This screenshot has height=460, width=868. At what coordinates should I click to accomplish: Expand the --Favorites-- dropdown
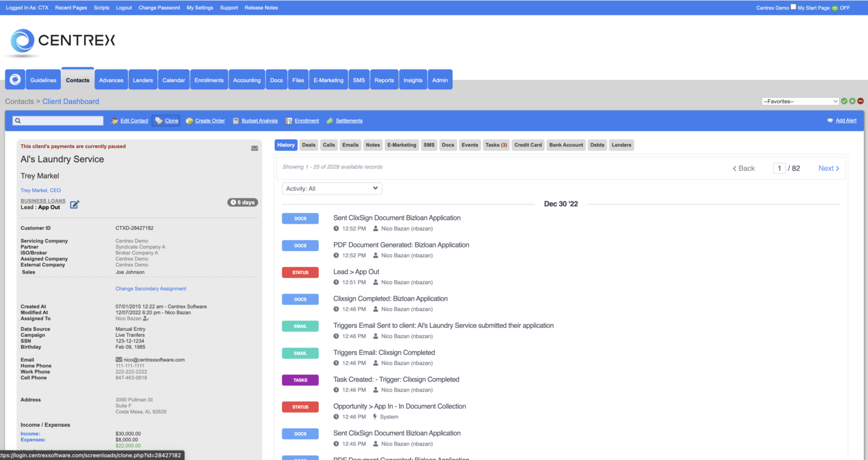[x=800, y=101]
